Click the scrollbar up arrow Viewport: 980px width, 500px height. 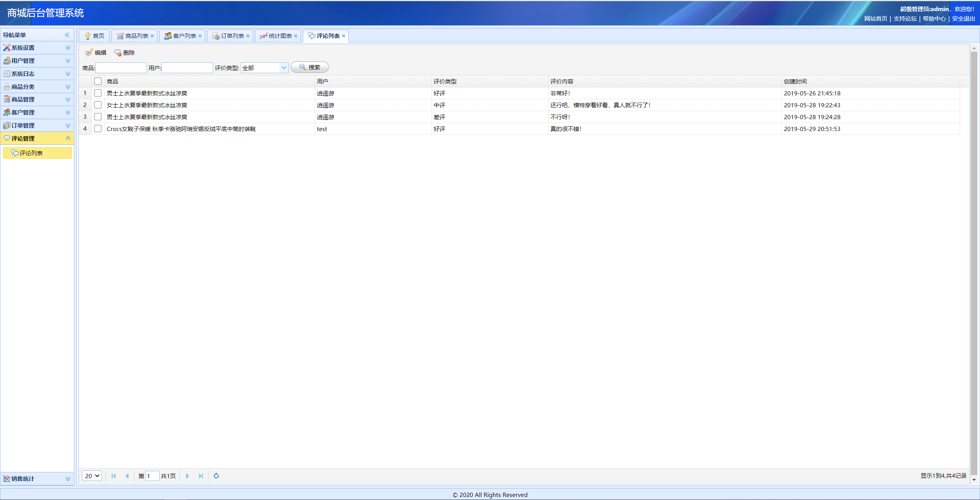(974, 48)
